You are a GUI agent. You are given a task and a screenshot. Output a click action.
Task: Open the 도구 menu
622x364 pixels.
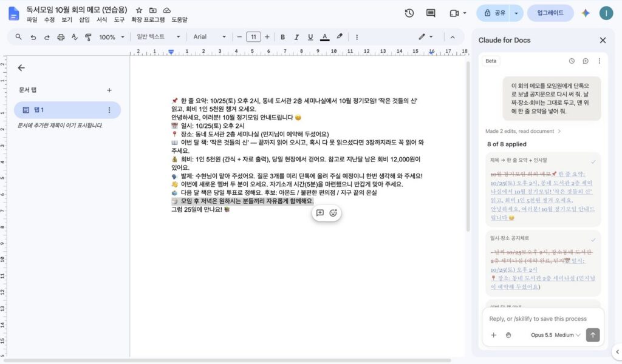119,20
